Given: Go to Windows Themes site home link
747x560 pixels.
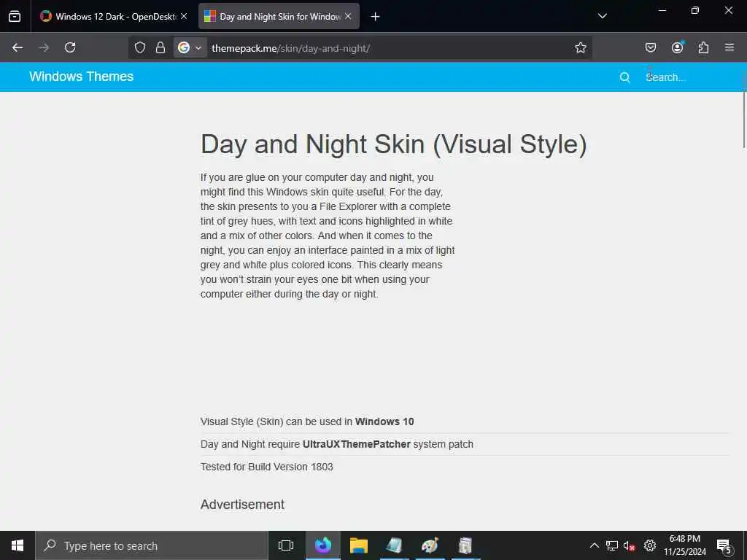Looking at the screenshot, I should click(x=82, y=77).
